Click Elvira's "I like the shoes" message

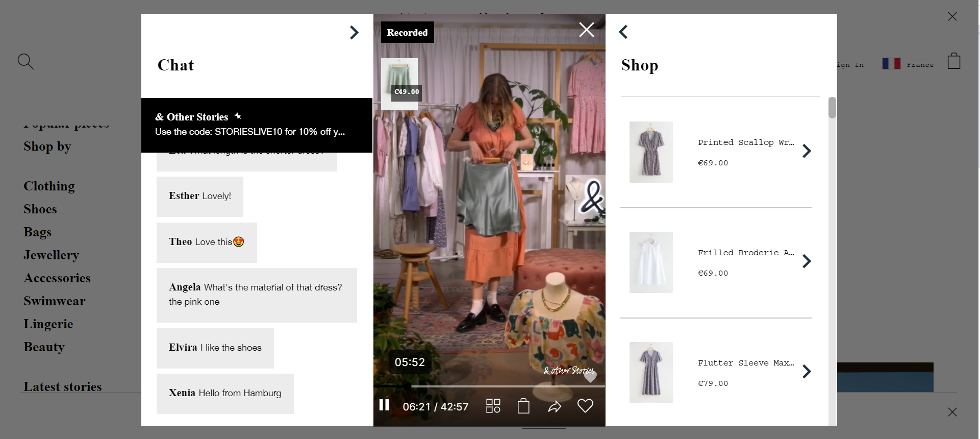pos(215,348)
